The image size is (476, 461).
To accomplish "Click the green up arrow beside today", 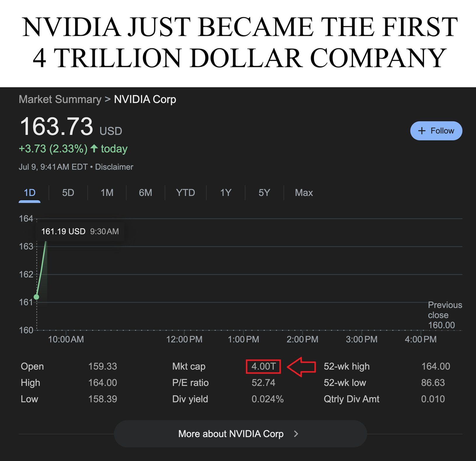I will [x=94, y=149].
